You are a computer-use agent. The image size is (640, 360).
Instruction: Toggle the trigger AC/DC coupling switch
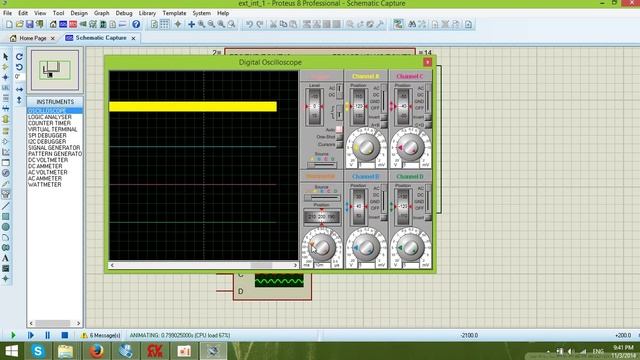pyautogui.click(x=339, y=92)
